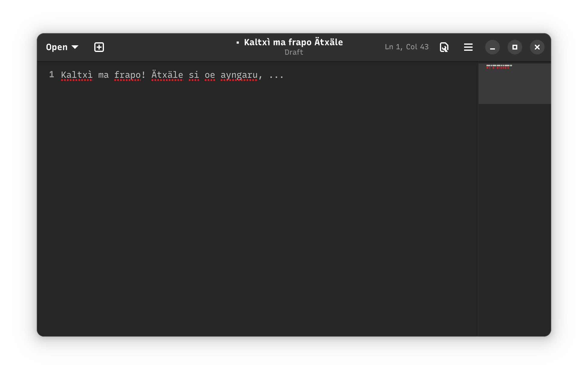Click the document title Kaltxì ma frapo Ätxäle

point(293,42)
